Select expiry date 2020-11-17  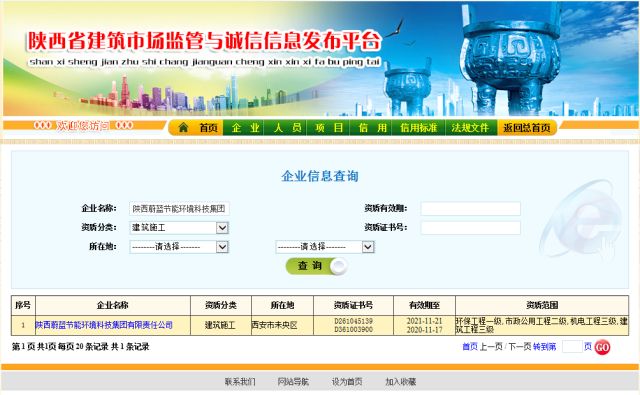[424, 330]
